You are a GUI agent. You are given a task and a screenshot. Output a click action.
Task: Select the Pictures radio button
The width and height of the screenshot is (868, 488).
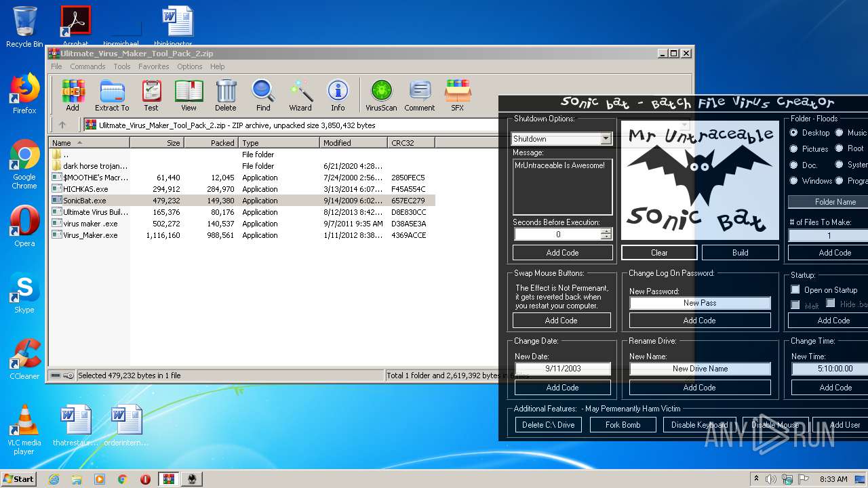[x=793, y=148]
